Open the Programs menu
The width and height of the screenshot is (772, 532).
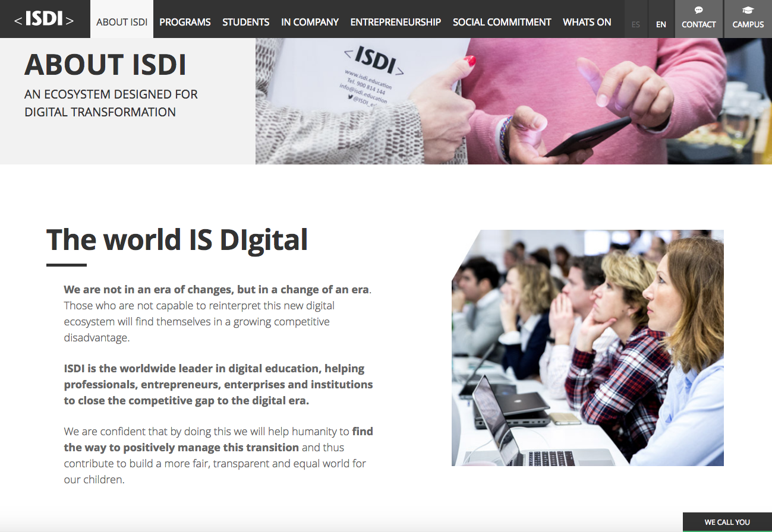click(185, 22)
